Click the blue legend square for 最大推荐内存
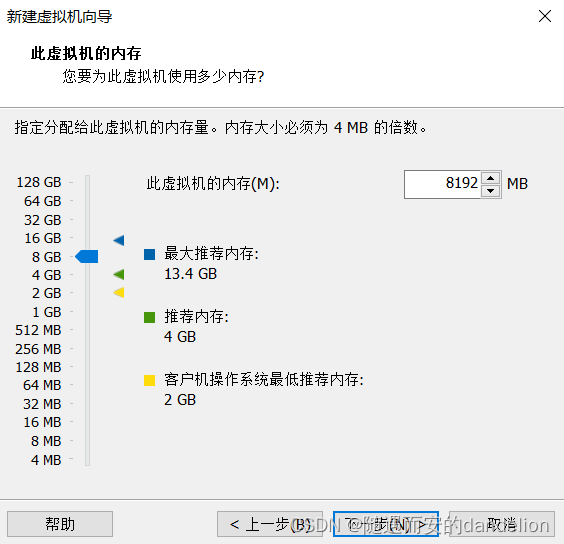564x544 pixels. point(149,254)
